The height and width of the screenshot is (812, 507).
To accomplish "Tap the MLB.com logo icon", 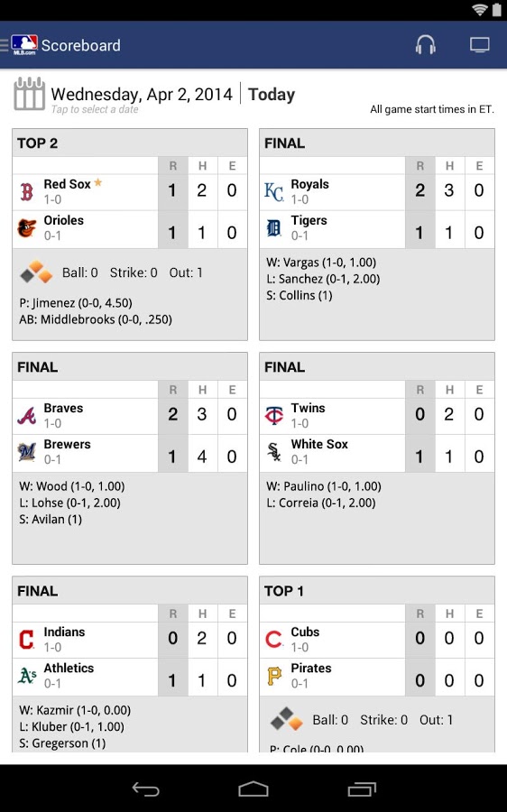I will coord(23,45).
